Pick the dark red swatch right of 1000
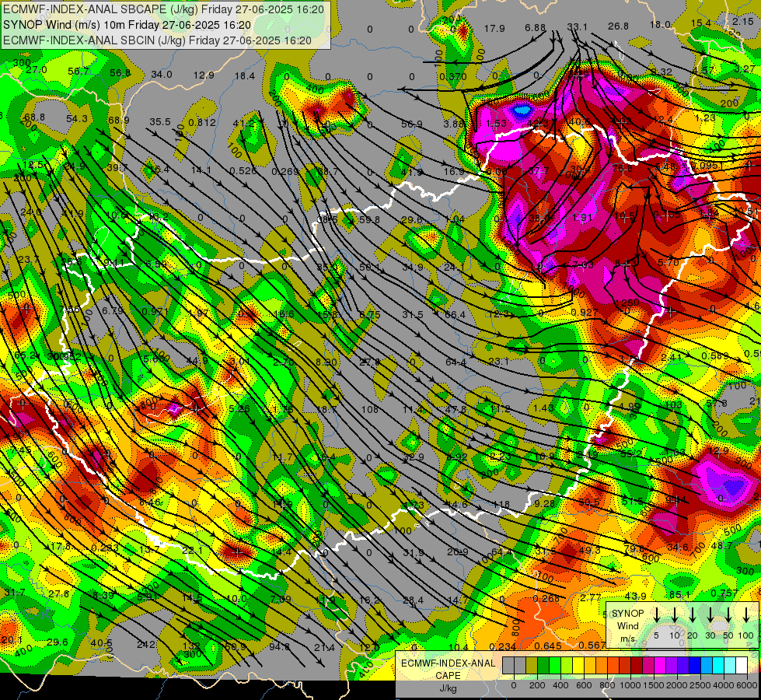Viewport: 761px width, 700px height. [x=637, y=666]
